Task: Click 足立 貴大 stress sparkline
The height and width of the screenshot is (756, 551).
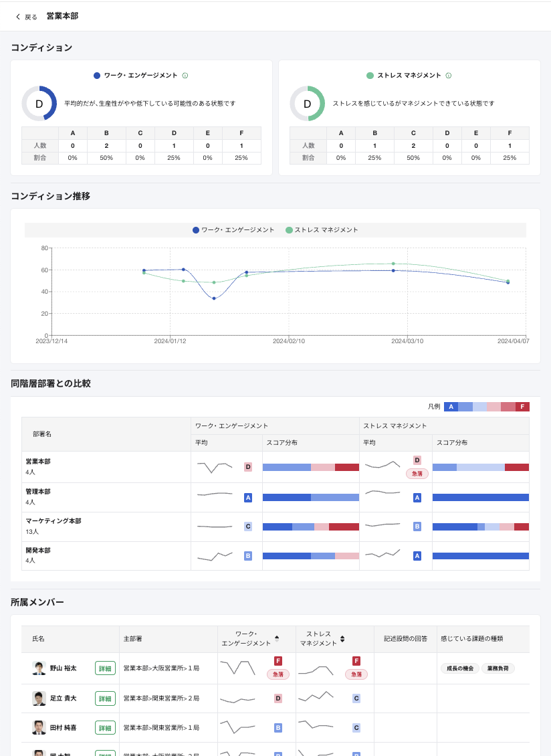Action: (x=316, y=697)
